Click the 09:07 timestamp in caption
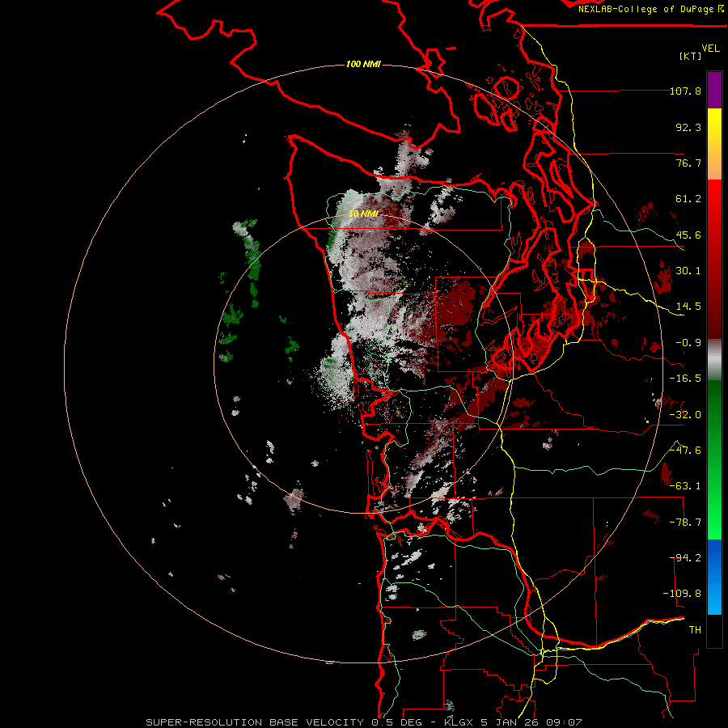 (563, 722)
